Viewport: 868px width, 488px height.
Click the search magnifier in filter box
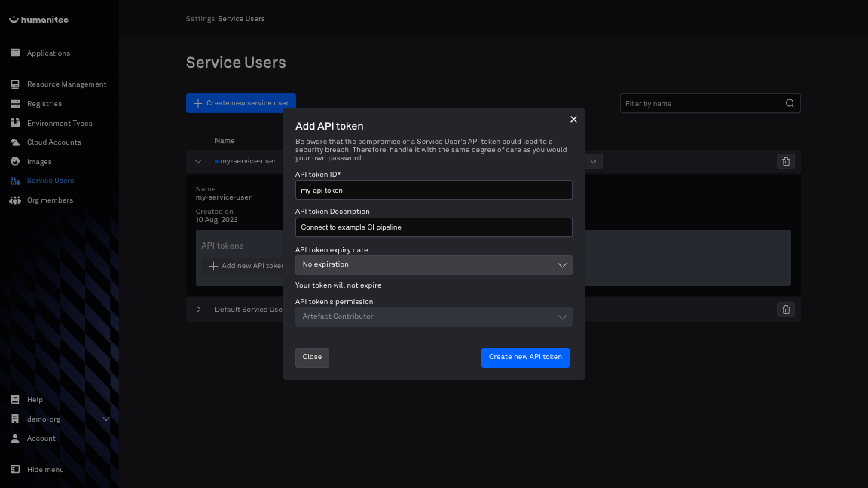[x=790, y=104]
